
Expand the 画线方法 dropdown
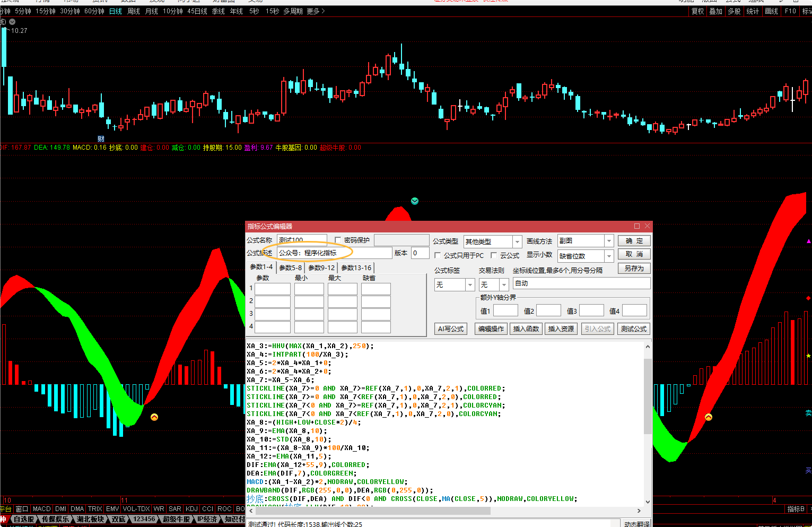[x=609, y=241]
